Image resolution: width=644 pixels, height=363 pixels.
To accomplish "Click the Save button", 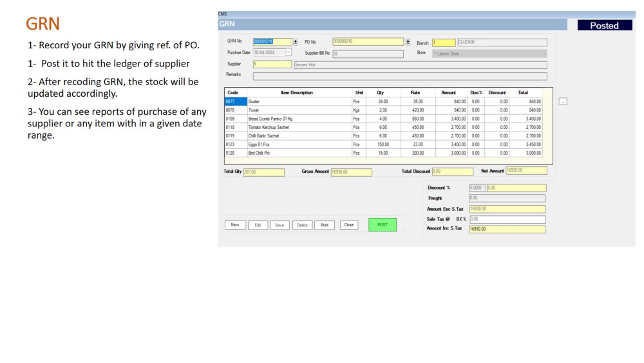I will coord(279,225).
